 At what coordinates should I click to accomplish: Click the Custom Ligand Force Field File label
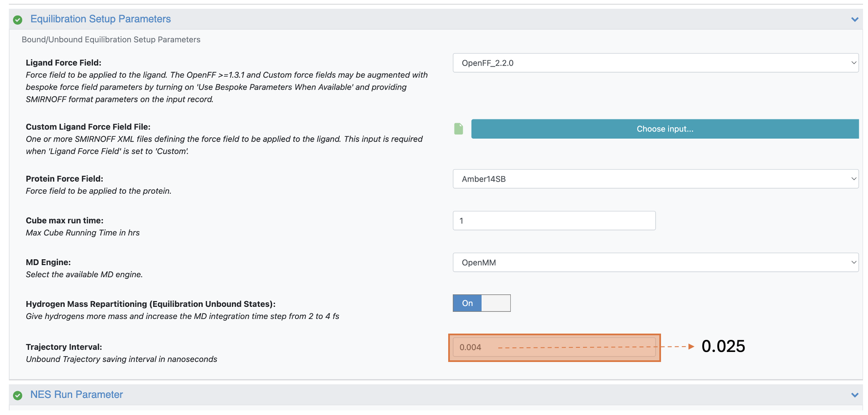88,127
